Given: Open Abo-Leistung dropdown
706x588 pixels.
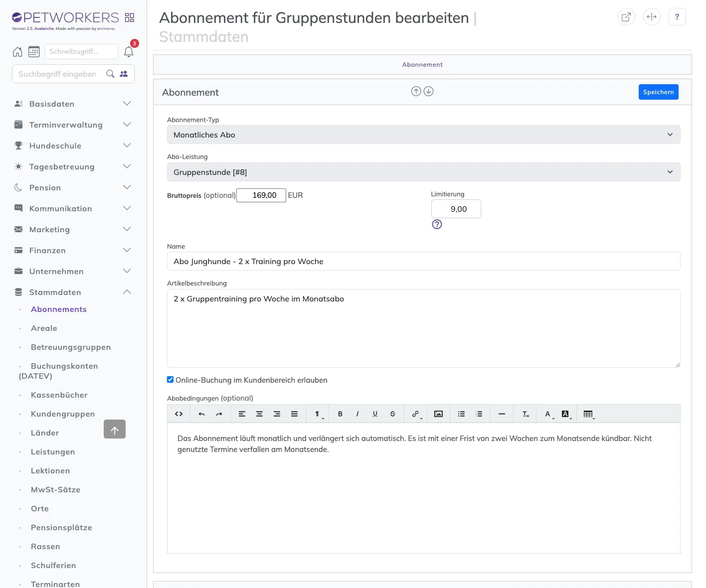Looking at the screenshot, I should (423, 172).
